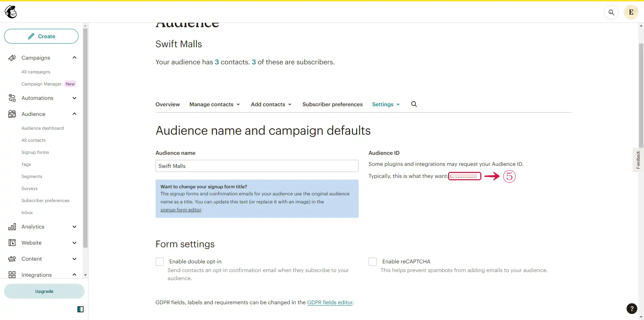Open the GDPR fields editor link
644x320 pixels.
tap(330, 302)
